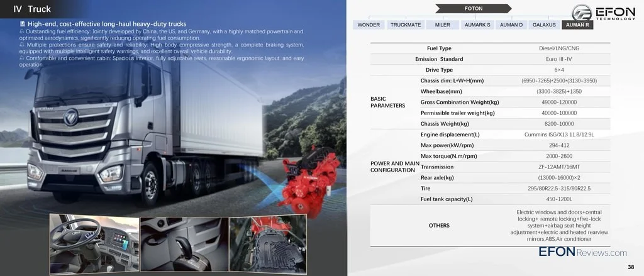The height and width of the screenshot is (276, 644).
Task: Click the FOTON brand banner
Action: [x=473, y=8]
